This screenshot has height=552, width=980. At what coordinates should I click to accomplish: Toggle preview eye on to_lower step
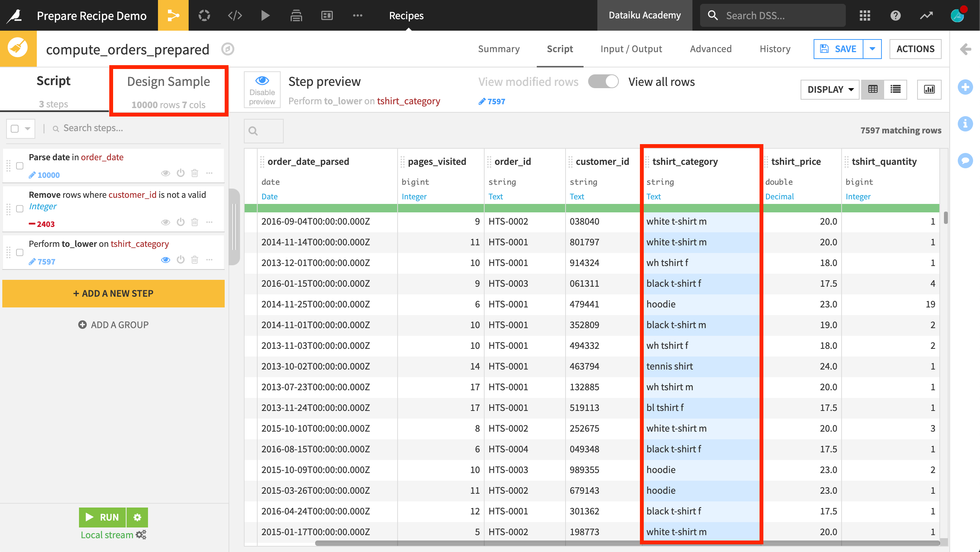point(166,260)
